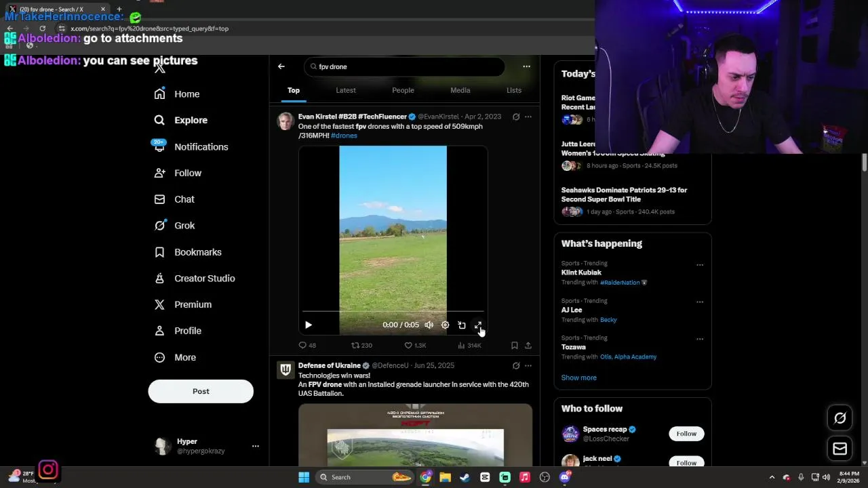Open account options next to Hyper

point(256,446)
